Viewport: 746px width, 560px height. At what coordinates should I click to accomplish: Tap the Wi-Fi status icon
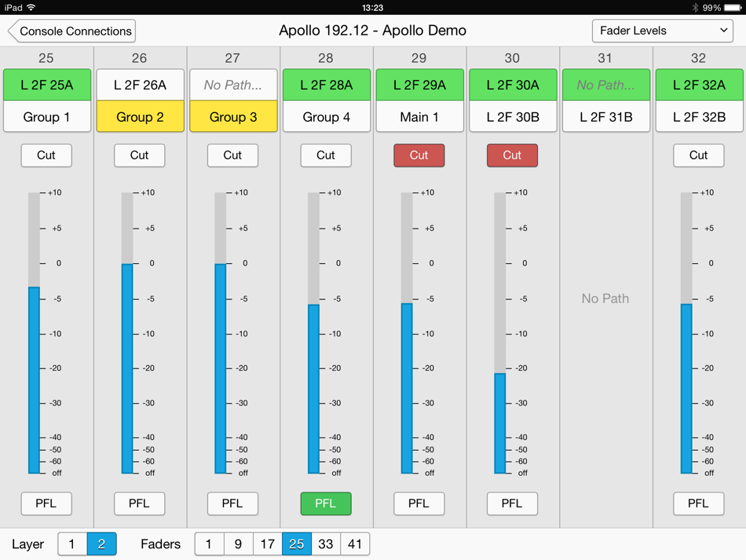coord(31,7)
